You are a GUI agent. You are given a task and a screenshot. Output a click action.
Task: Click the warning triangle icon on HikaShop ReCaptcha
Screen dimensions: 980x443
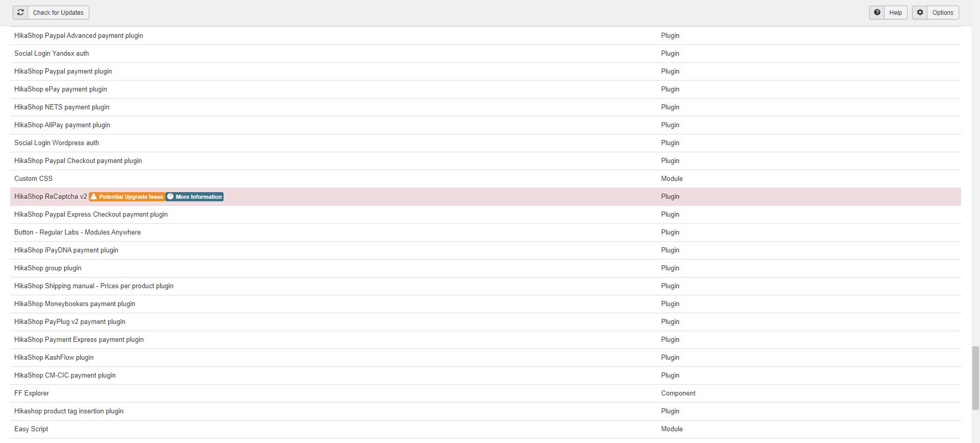click(x=93, y=196)
